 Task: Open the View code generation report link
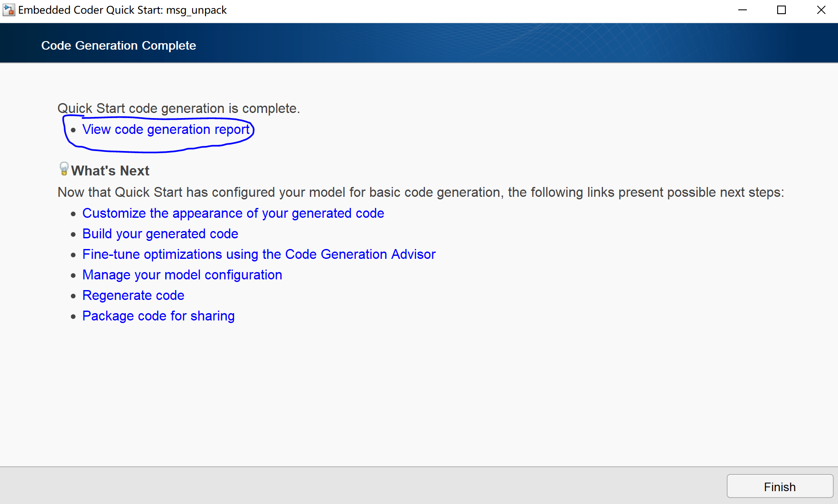pos(166,129)
